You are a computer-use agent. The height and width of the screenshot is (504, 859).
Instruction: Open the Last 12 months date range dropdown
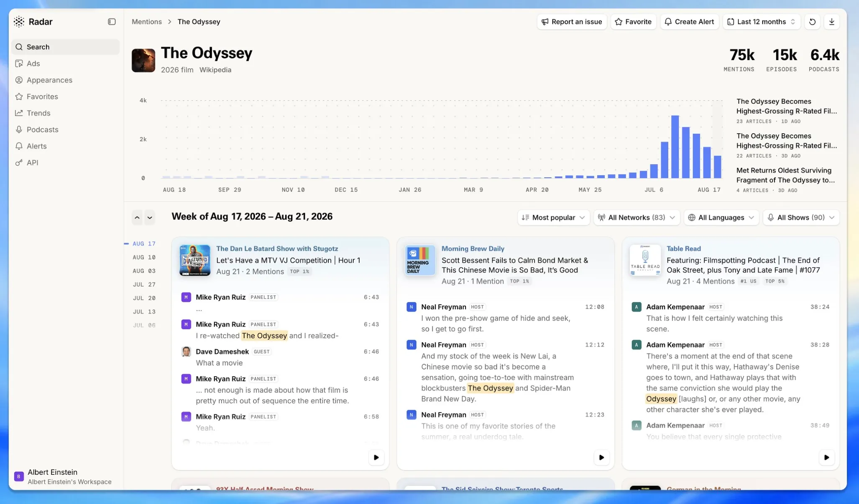pyautogui.click(x=762, y=22)
